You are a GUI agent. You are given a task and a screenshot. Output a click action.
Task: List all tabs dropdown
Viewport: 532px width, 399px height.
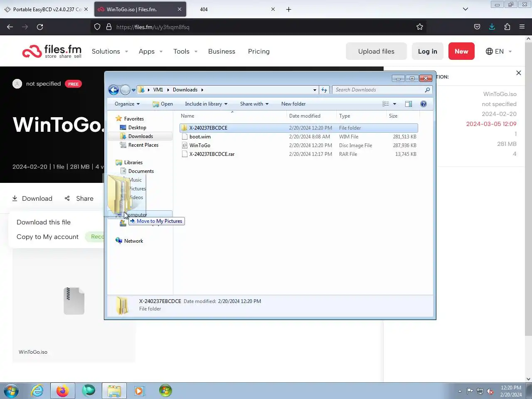coord(465,9)
